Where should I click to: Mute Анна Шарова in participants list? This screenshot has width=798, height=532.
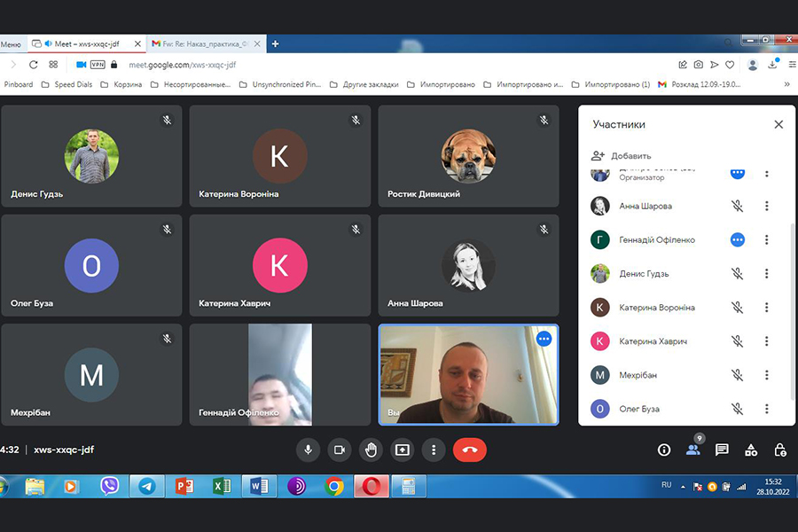click(737, 206)
